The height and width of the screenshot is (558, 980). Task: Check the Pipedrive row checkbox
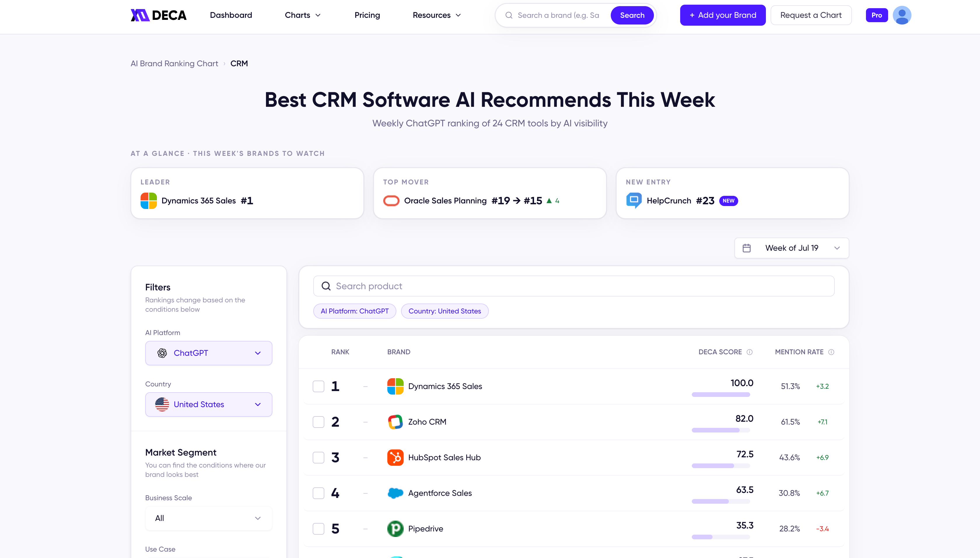click(318, 529)
